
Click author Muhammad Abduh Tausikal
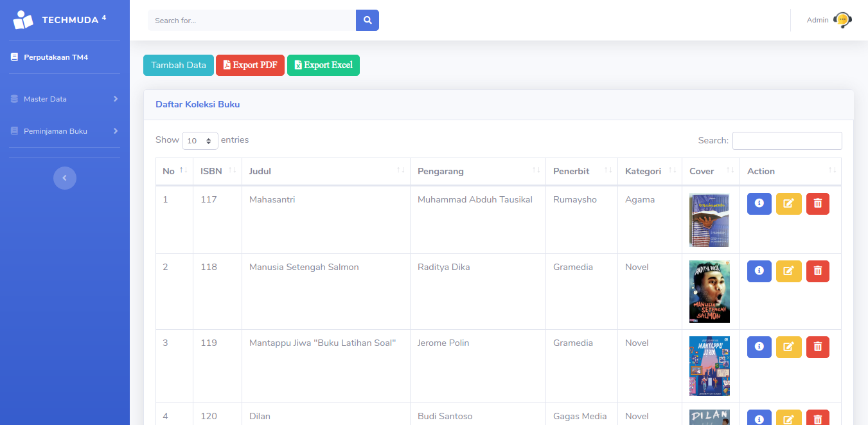(475, 199)
